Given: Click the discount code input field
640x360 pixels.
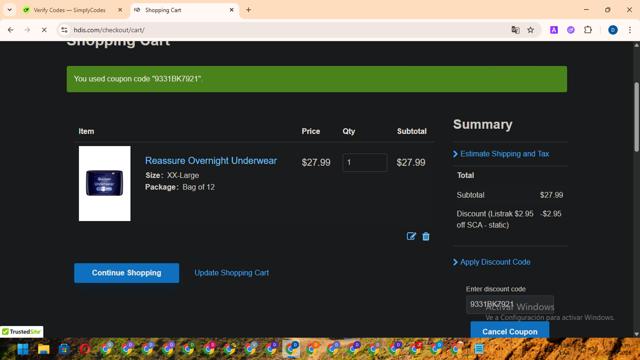Looking at the screenshot, I should coord(510,304).
